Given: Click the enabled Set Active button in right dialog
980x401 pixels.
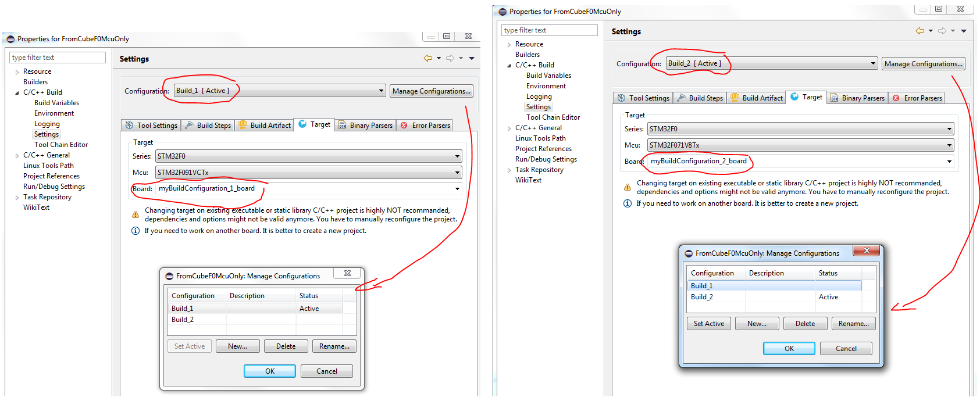Looking at the screenshot, I should [x=708, y=324].
